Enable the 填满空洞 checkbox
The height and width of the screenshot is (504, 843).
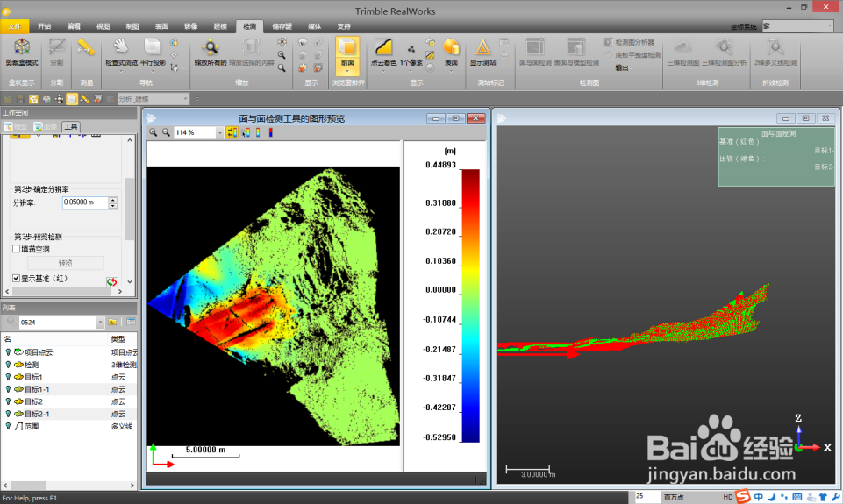tap(16, 249)
